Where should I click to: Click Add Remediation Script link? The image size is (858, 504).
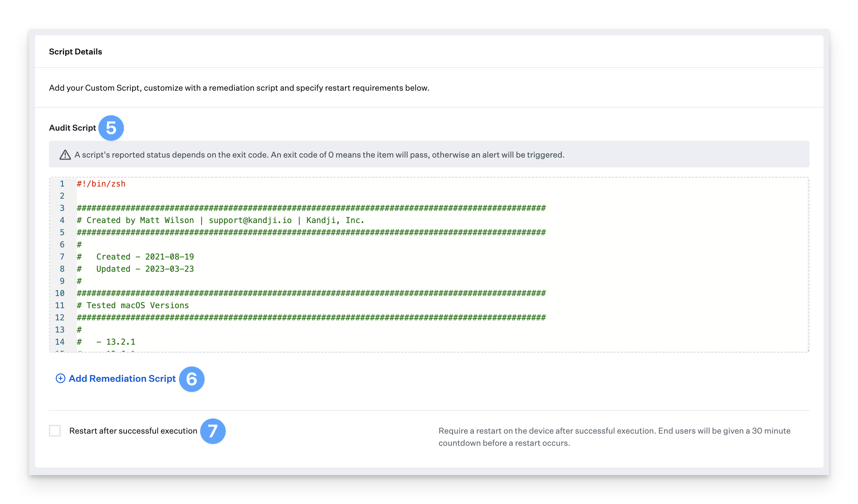tap(122, 378)
